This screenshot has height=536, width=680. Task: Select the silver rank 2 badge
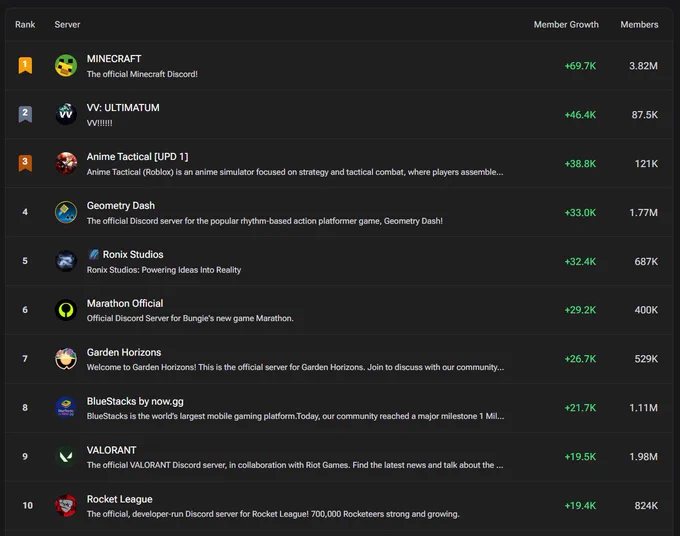(25, 114)
